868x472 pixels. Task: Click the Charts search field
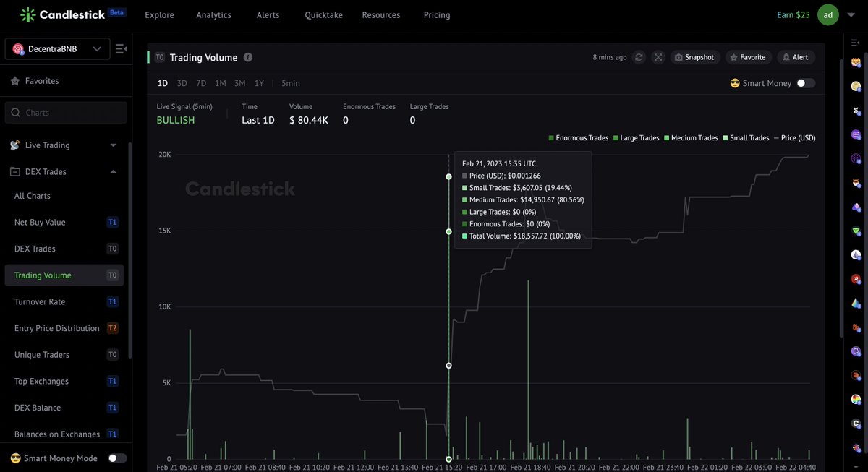pyautogui.click(x=66, y=113)
